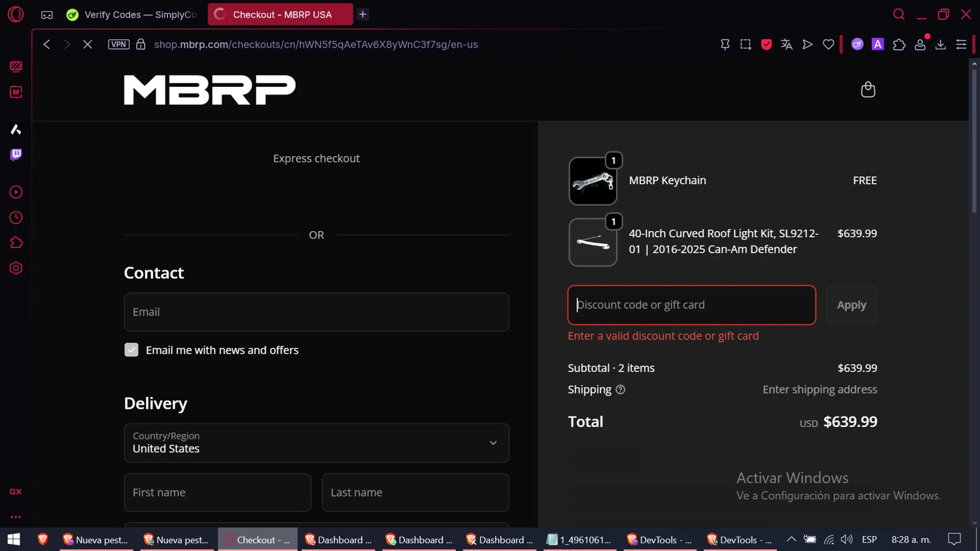Search tabs with the magnifier icon
Image resolution: width=980 pixels, height=551 pixels.
(x=899, y=14)
